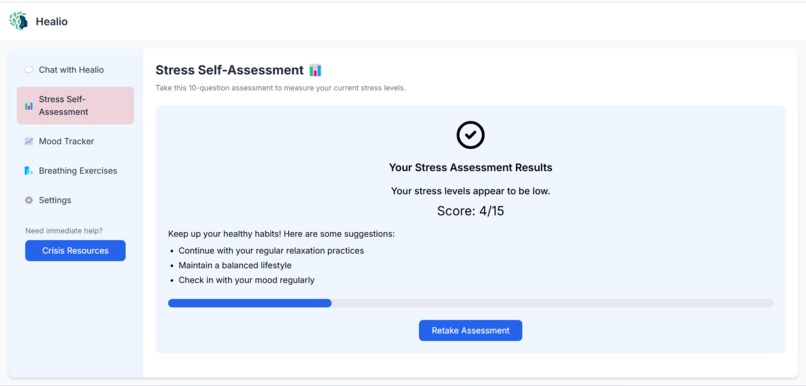Click the 'Score: 4/15' text
This screenshot has width=806, height=386.
[470, 211]
